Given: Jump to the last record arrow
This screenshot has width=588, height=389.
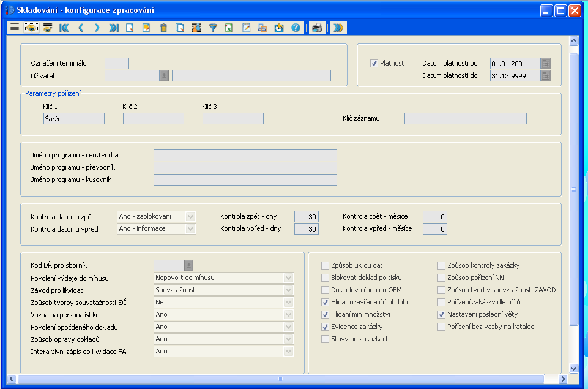Looking at the screenshot, I should pos(113,28).
